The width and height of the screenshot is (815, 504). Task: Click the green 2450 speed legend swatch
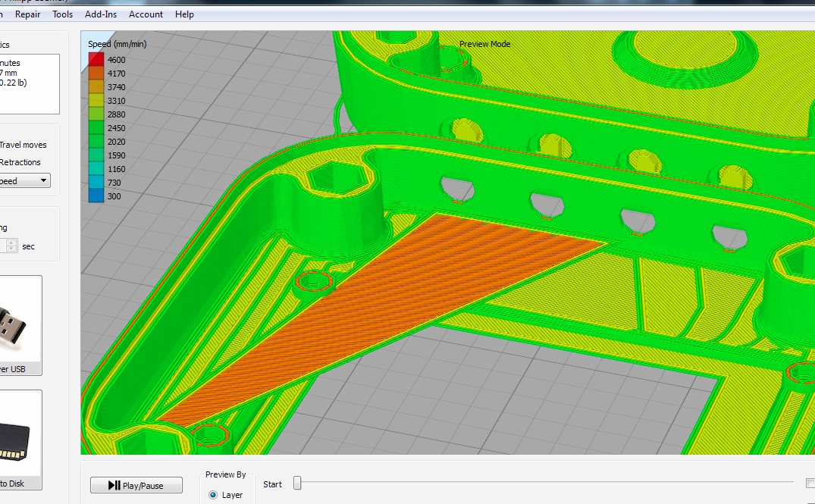point(96,128)
